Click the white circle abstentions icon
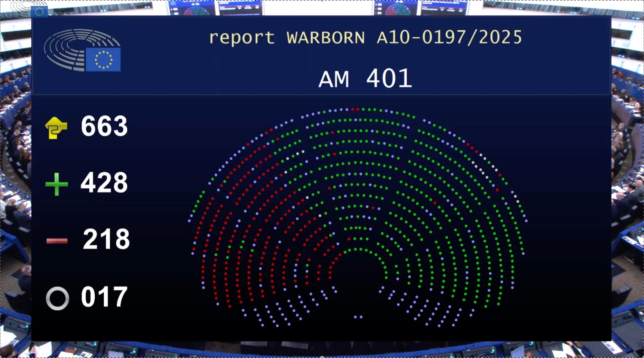The image size is (644, 358). (57, 298)
